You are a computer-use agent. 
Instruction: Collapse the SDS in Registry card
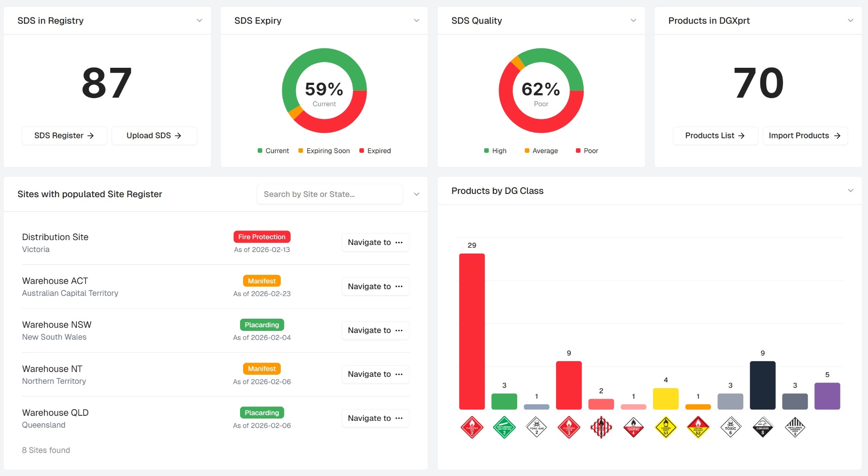coord(200,20)
